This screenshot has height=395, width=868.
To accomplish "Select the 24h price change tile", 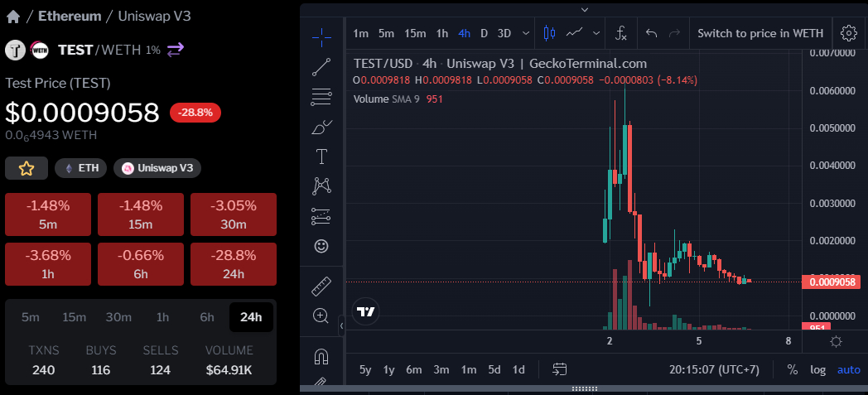I will (233, 264).
